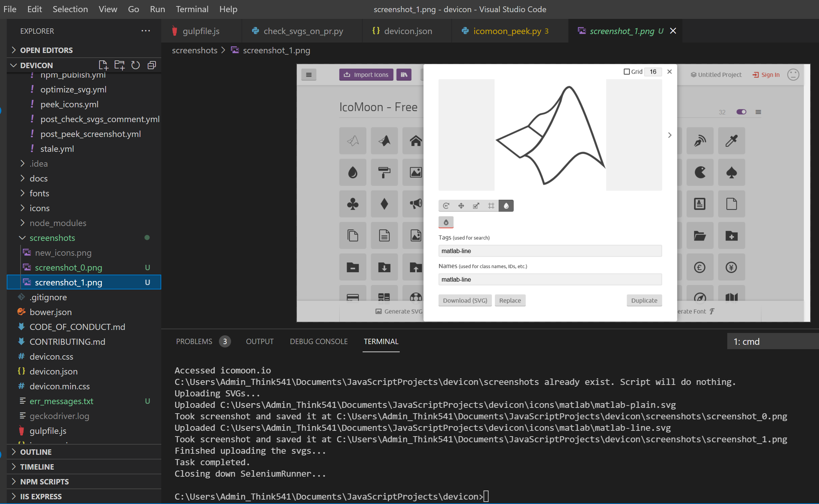The width and height of the screenshot is (819, 504).
Task: Refresh the Explorer file tree
Action: coord(136,65)
